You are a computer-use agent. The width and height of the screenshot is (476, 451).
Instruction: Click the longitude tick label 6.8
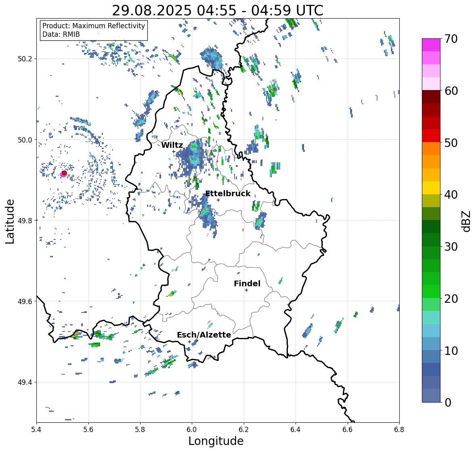[399, 430]
